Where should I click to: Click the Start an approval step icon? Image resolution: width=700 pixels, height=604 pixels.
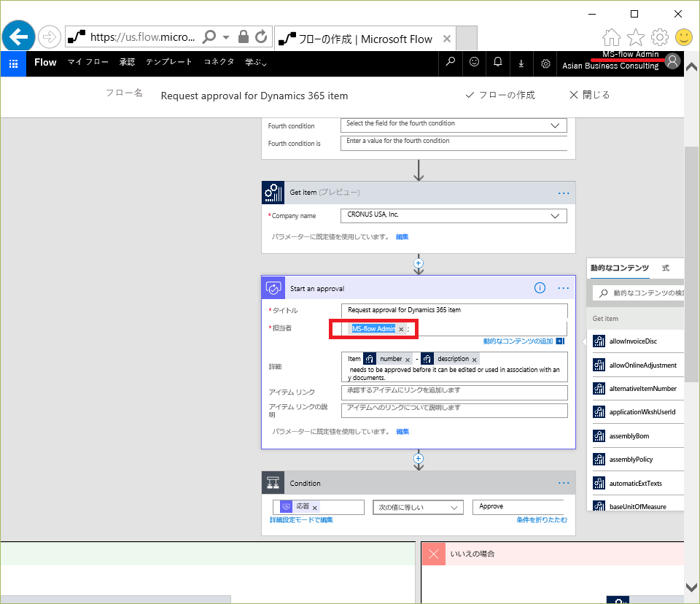pyautogui.click(x=273, y=288)
